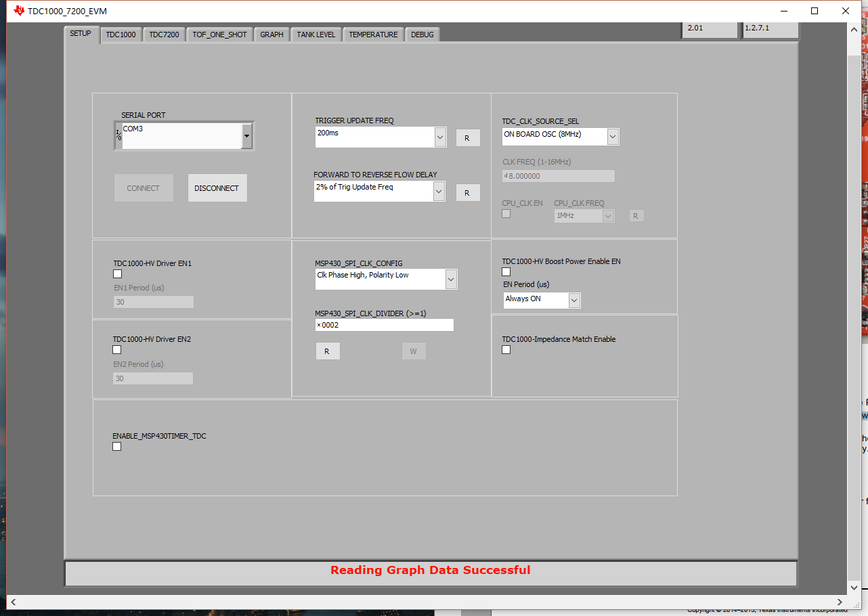Maximize the TDC1000_7200_EVM window
The height and width of the screenshot is (616, 868).
(815, 11)
